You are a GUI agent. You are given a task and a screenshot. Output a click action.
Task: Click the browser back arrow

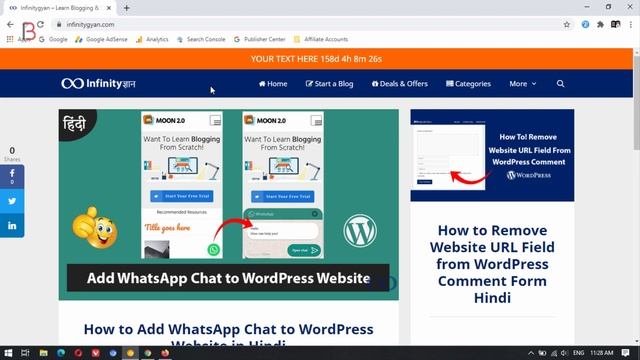point(10,24)
